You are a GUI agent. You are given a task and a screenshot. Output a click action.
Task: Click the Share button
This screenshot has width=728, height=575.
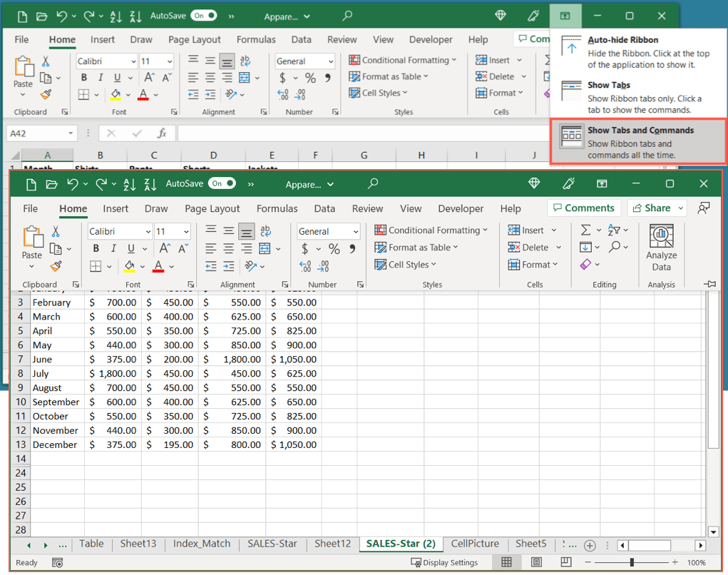pos(651,208)
